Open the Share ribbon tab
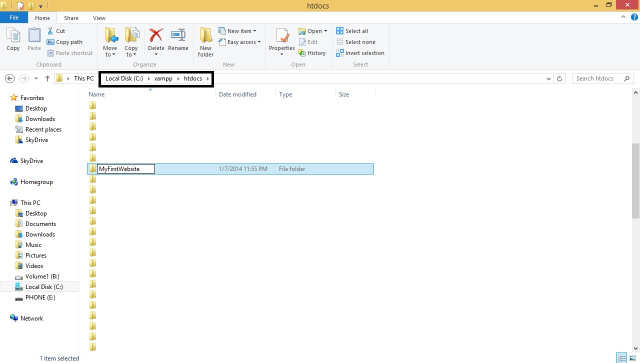Viewport: 640px width, 363px height. pos(71,18)
